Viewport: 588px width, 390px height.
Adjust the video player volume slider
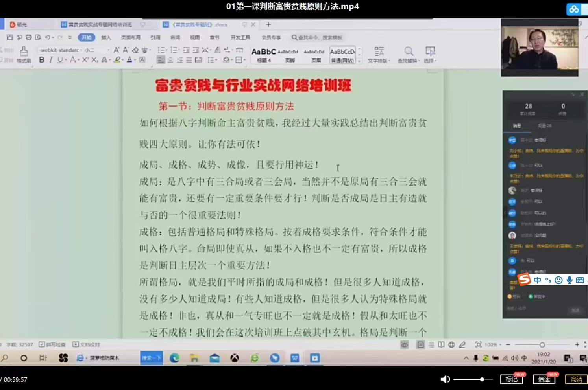point(482,379)
